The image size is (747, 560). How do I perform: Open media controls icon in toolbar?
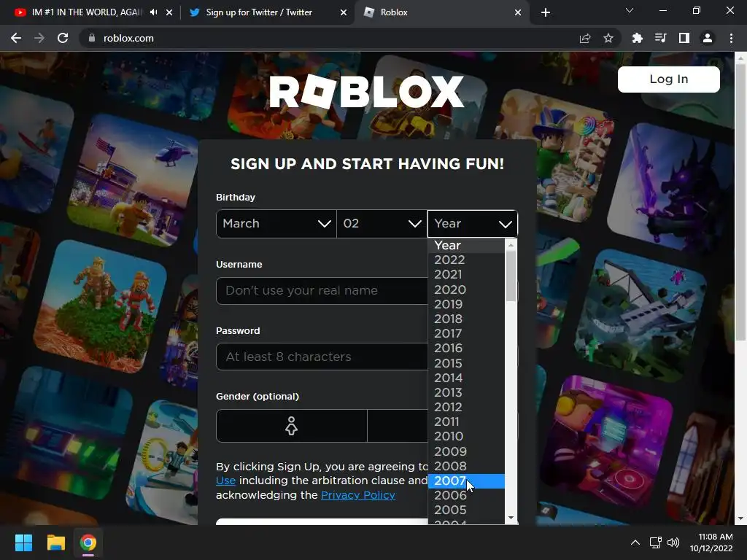tap(661, 38)
